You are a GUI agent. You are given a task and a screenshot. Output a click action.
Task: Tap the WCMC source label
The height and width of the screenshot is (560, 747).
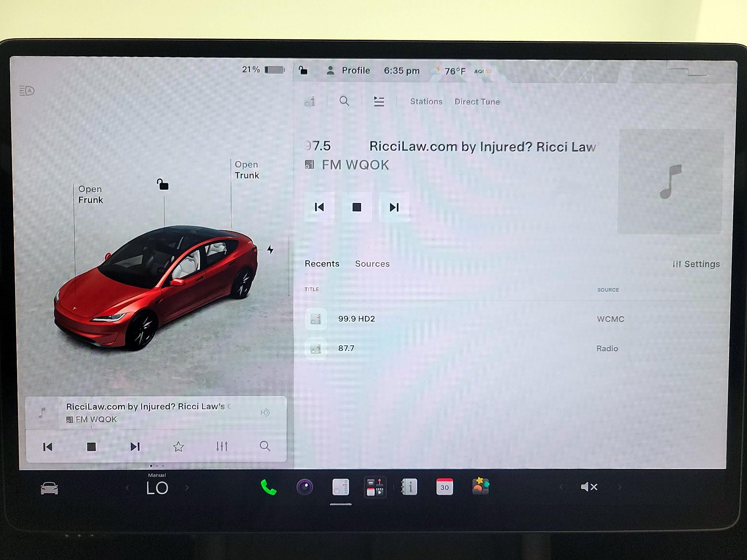coord(610,319)
